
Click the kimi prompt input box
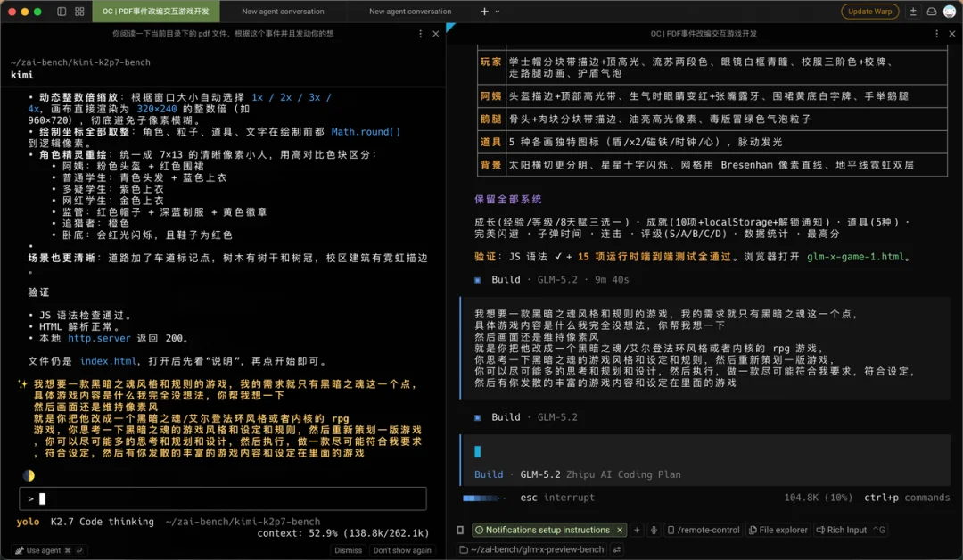point(223,498)
